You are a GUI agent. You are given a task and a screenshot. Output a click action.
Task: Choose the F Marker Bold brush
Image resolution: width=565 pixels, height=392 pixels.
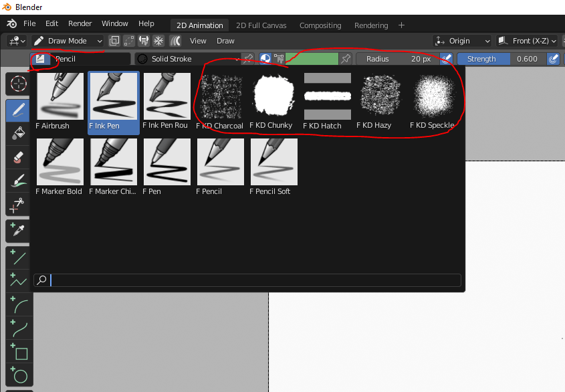[60, 168]
